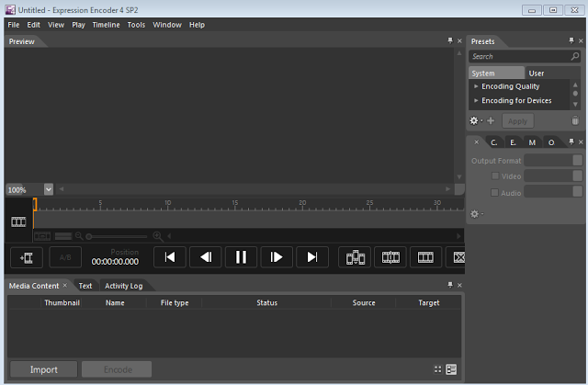Open the Audio codec dropdown

point(553,192)
